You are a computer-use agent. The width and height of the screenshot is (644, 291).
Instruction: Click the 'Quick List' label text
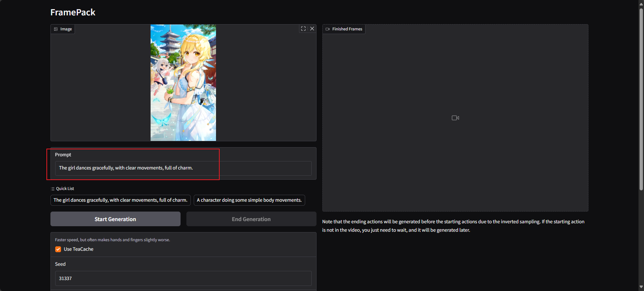65,189
